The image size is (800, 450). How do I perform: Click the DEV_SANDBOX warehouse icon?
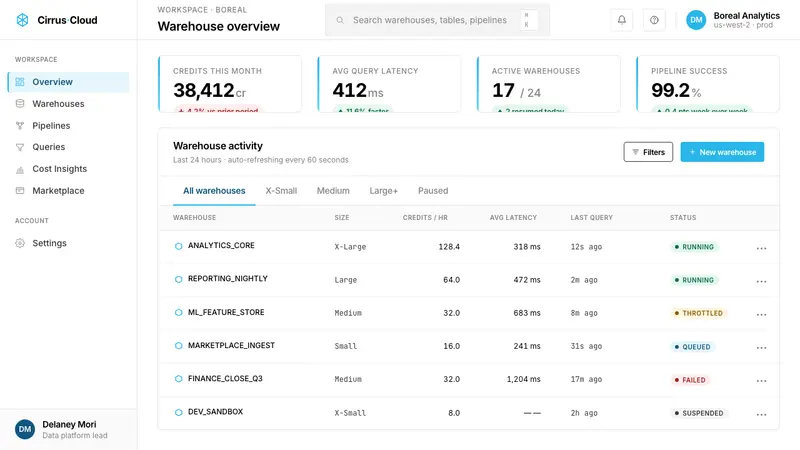pyautogui.click(x=178, y=413)
